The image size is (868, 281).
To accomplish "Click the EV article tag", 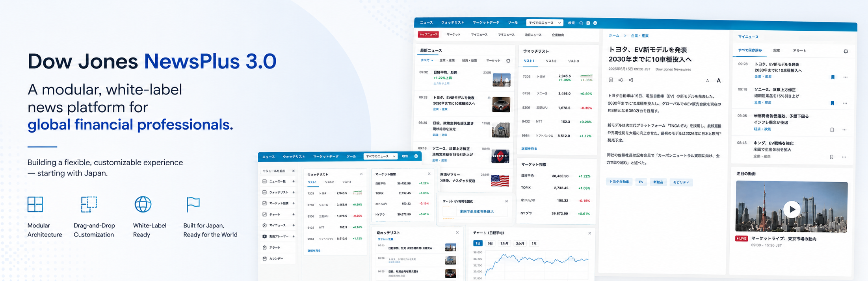I will (641, 182).
